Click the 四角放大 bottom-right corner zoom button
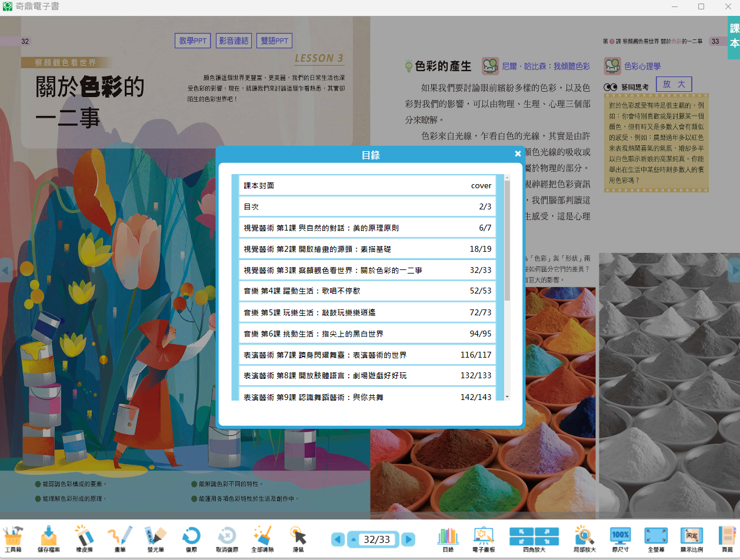Image resolution: width=740 pixels, height=560 pixels. [x=547, y=541]
